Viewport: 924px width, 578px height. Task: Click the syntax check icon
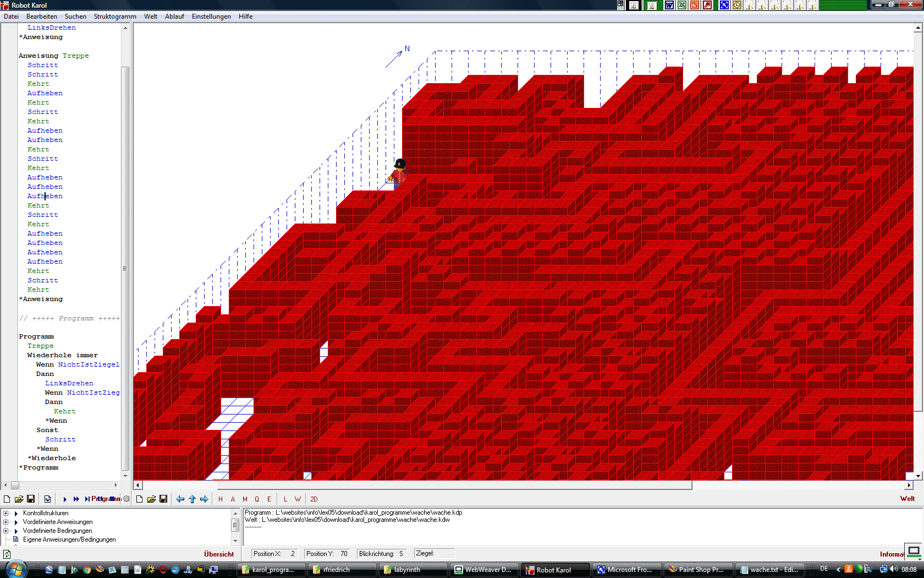coord(48,499)
